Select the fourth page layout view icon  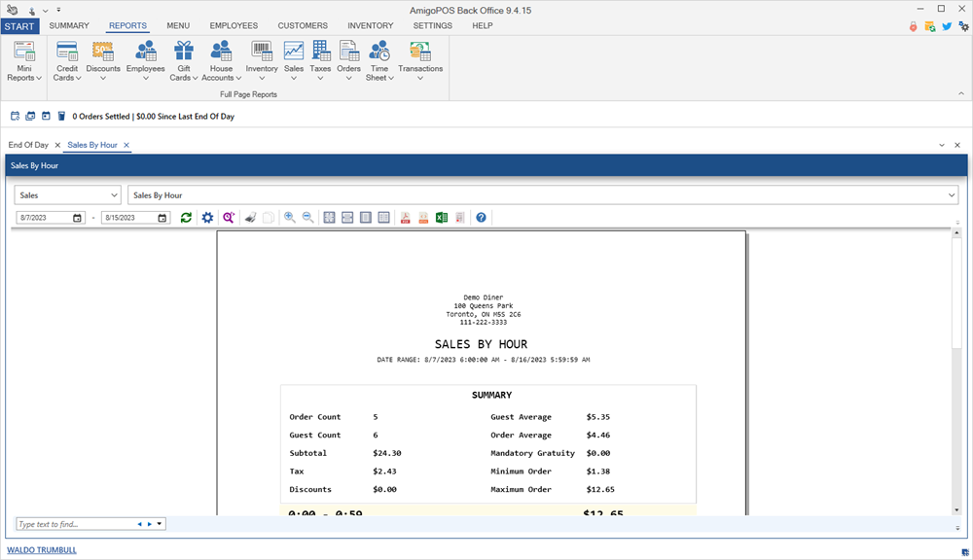pos(384,218)
